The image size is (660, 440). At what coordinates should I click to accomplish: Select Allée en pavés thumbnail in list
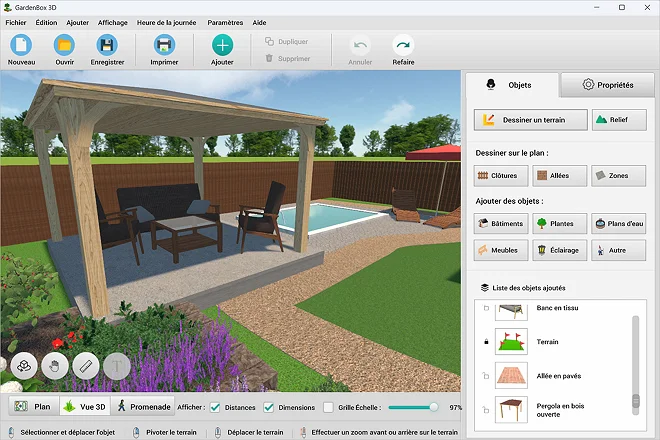click(511, 375)
